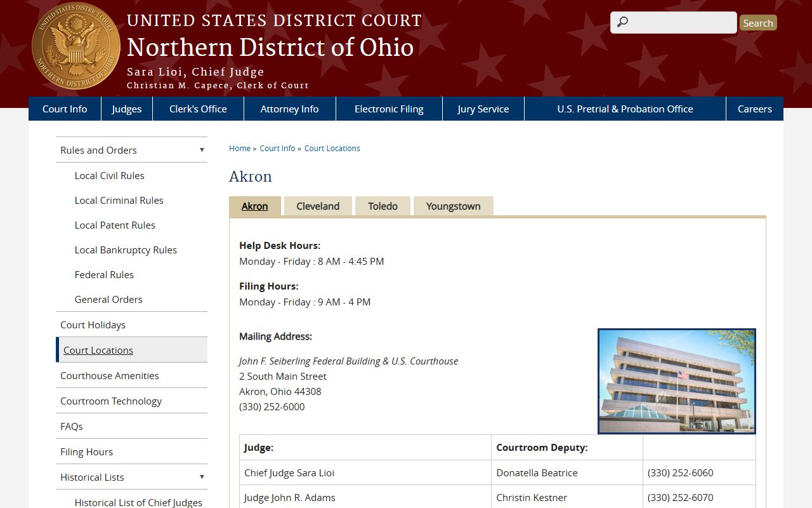Open Federal Rules link

(x=104, y=274)
